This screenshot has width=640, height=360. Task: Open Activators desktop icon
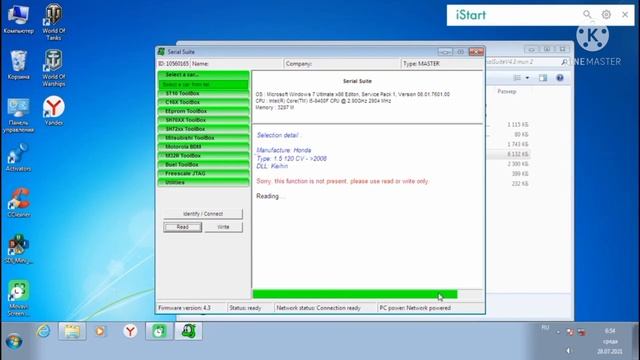pyautogui.click(x=18, y=157)
